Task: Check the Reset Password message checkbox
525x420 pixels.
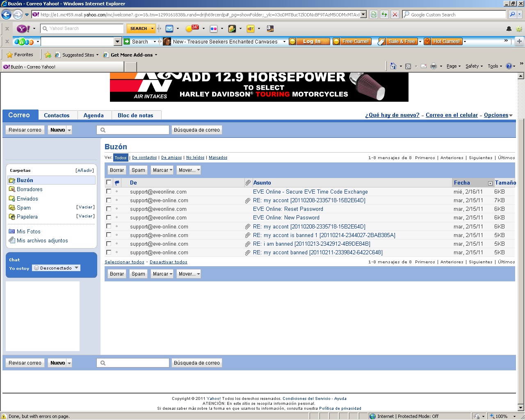Action: [109, 209]
